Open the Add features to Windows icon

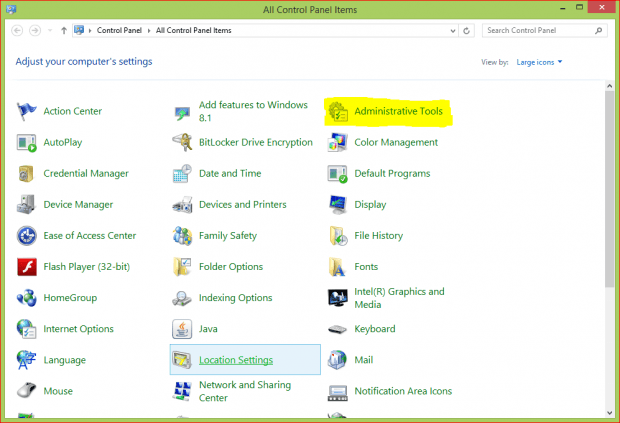(x=182, y=112)
